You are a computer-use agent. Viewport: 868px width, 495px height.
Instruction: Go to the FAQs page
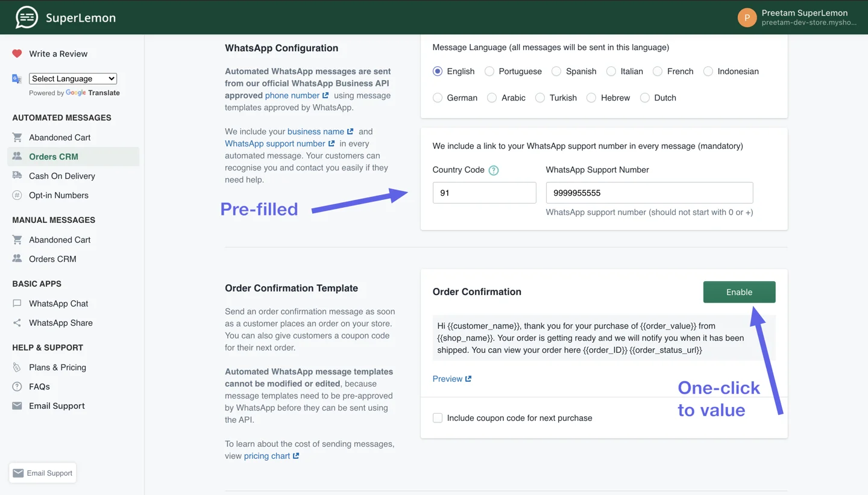[39, 387]
